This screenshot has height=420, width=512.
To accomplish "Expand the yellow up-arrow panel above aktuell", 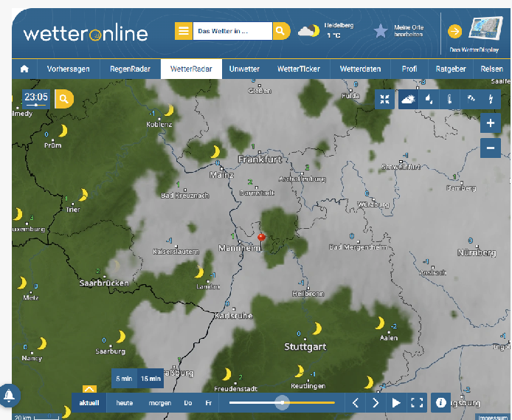I will 89,389.
